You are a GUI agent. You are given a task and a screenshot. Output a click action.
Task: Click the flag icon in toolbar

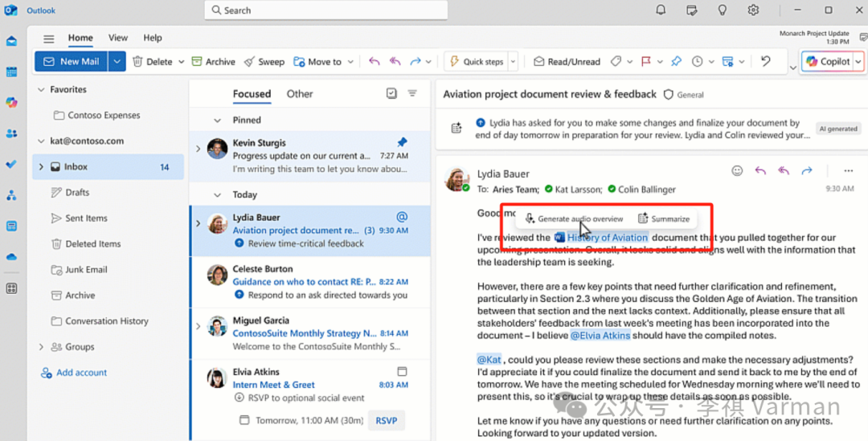pyautogui.click(x=645, y=61)
